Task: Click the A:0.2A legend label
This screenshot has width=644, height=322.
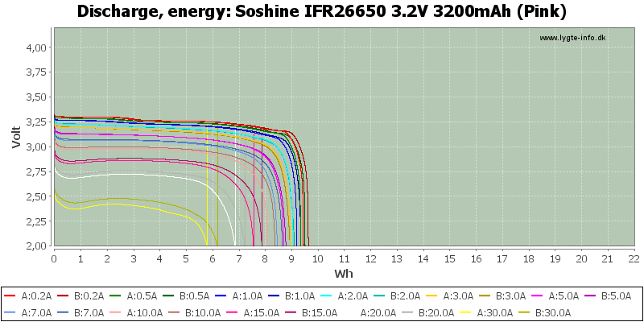Action: pos(36,295)
